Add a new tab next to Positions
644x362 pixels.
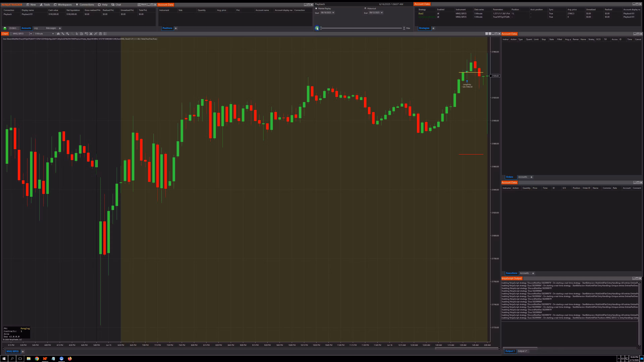176,28
